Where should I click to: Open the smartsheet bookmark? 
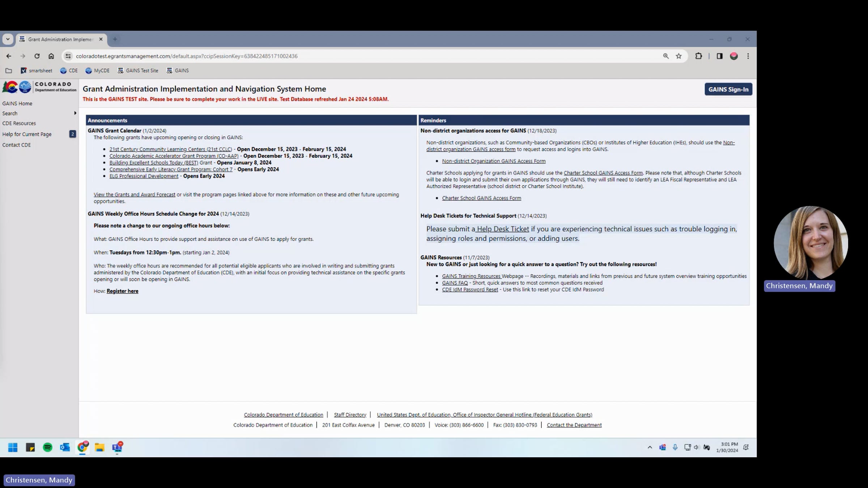[x=37, y=70]
